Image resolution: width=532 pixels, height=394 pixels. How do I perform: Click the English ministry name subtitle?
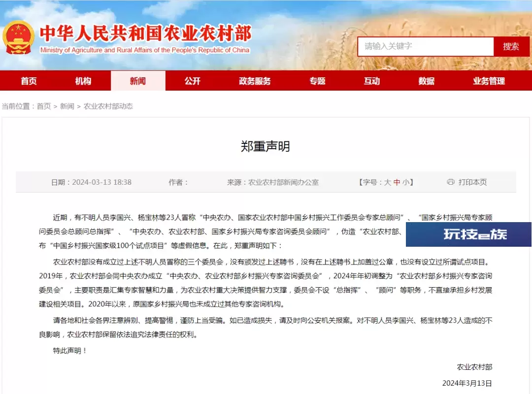(145, 50)
